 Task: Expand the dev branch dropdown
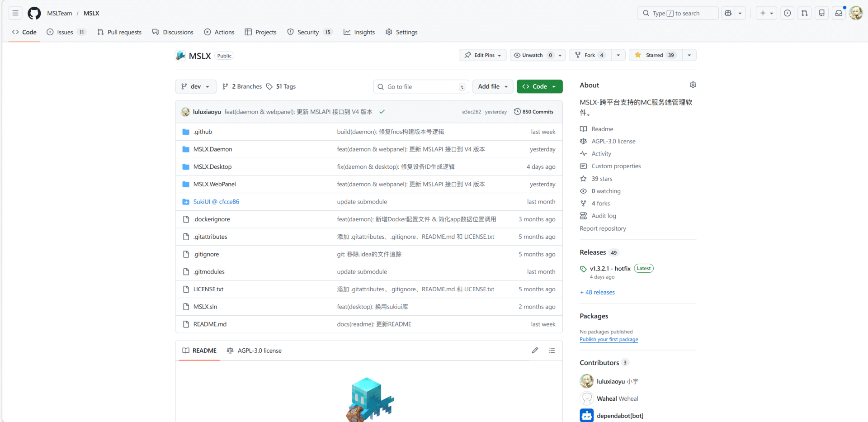tap(195, 86)
